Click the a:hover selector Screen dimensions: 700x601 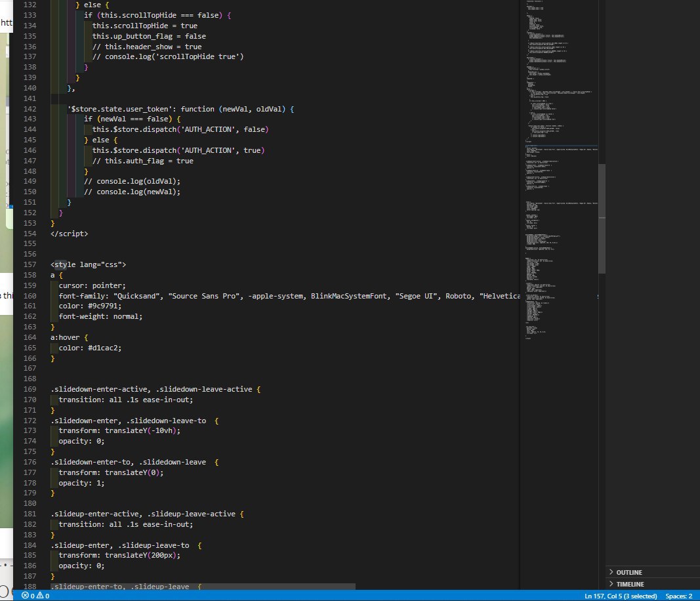pos(65,337)
